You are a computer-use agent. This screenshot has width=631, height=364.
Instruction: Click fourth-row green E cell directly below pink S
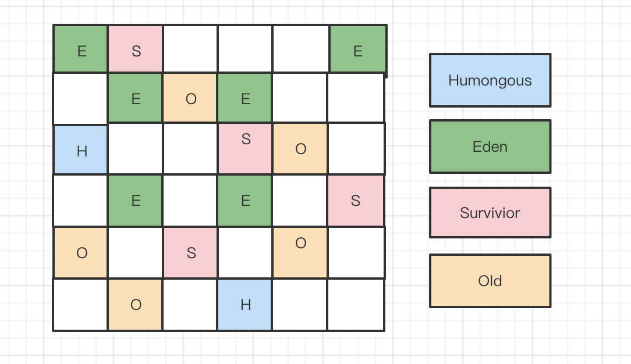[x=244, y=201]
